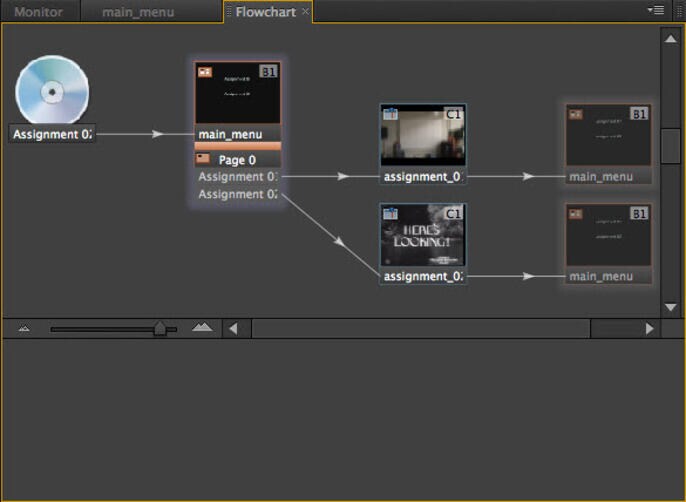The height and width of the screenshot is (502, 686).
Task: Click the flowchart zoom slider handle
Action: [160, 328]
